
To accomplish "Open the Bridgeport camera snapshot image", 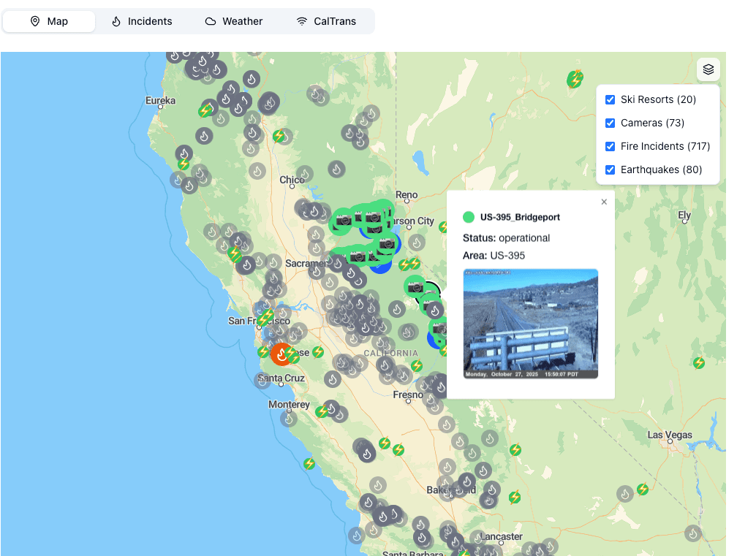I will [531, 324].
